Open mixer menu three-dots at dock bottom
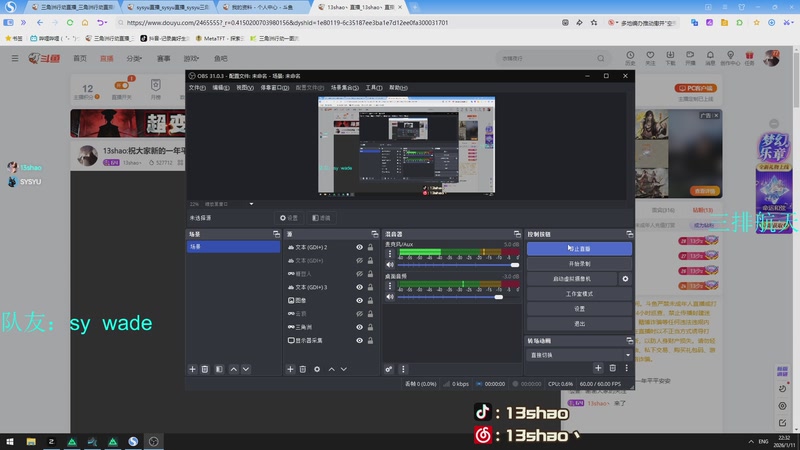Viewport: 800px width, 450px height. [x=403, y=369]
